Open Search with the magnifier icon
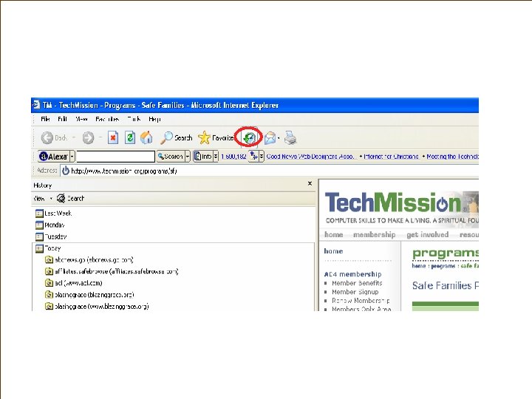The image size is (532, 399). 176,137
